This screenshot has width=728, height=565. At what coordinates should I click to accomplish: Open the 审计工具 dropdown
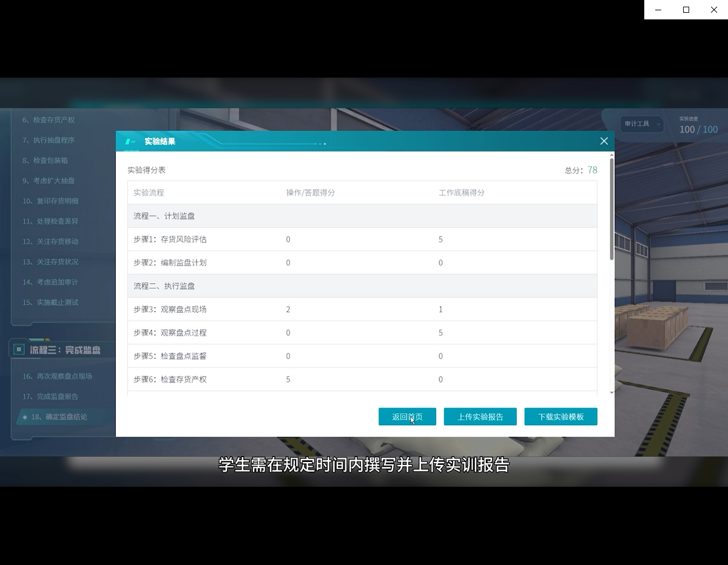tap(642, 124)
